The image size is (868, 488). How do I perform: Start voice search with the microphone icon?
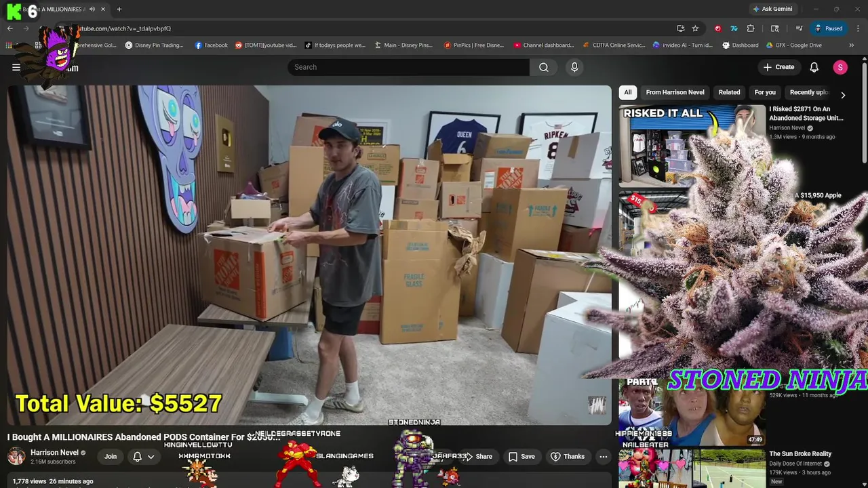(x=574, y=67)
